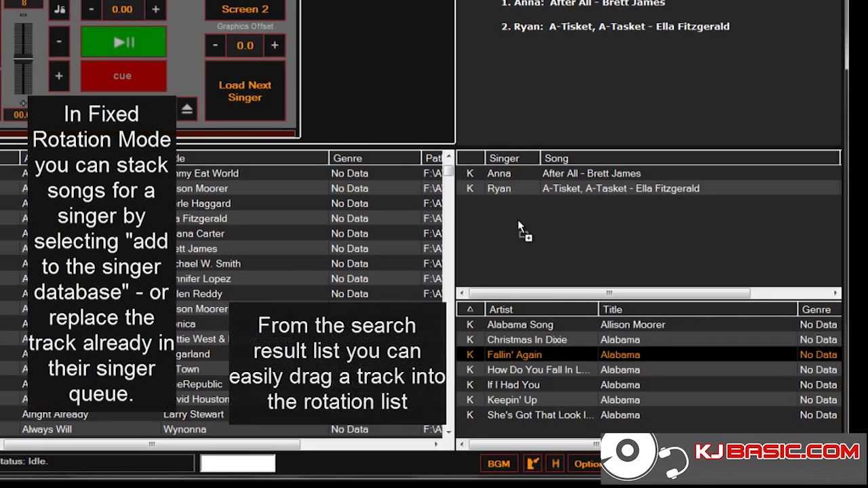
Task: Increase key with plus right of 0.00
Action: coord(156,9)
